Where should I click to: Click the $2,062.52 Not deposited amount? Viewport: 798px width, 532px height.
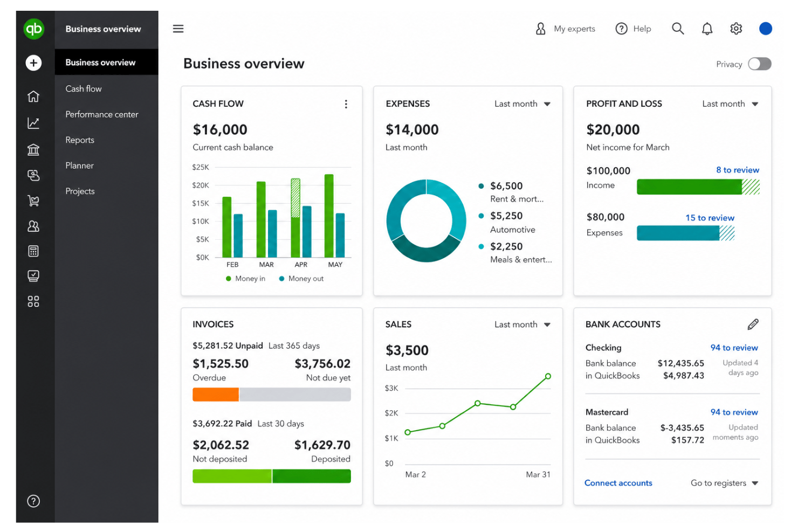pos(221,445)
